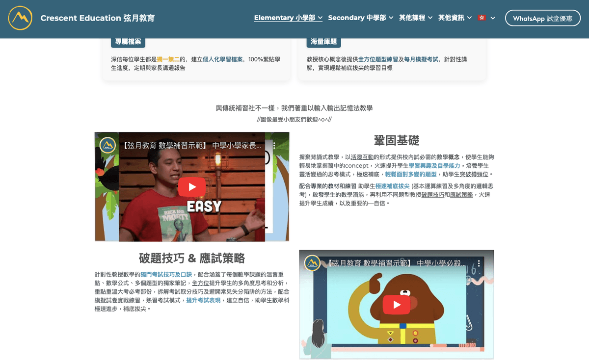The image size is (589, 364).
Task: Expand chevron beside 其他資訊
Action: point(470,18)
